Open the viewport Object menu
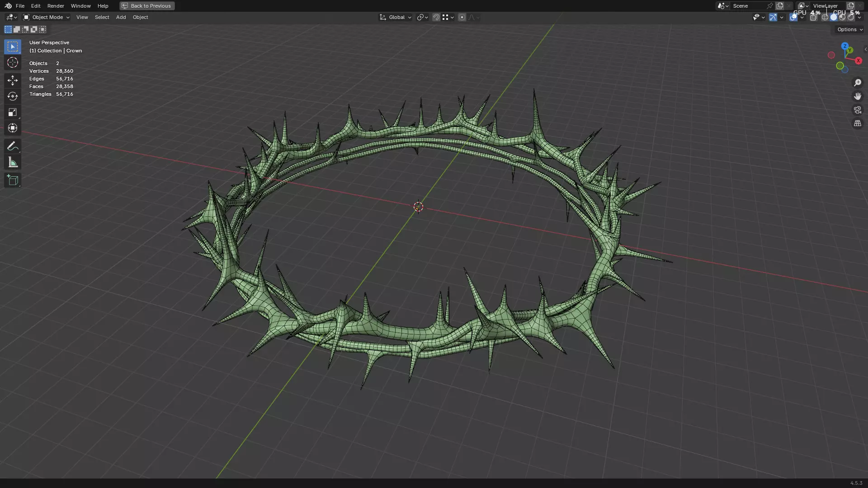Image resolution: width=868 pixels, height=488 pixels. [x=140, y=17]
